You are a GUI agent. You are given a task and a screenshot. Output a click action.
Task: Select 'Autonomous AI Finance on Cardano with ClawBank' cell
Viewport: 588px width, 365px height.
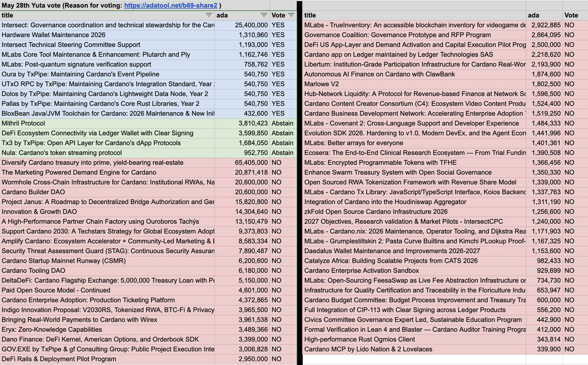click(416, 74)
